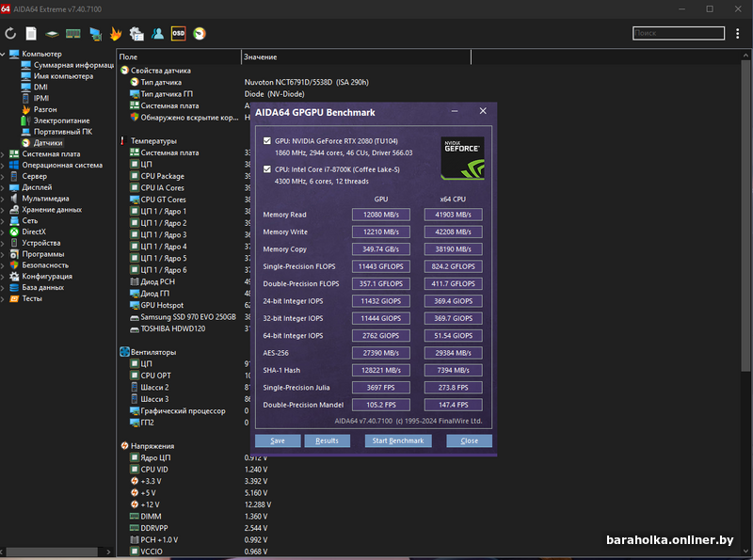Click the user account toolbar icon

point(157,33)
